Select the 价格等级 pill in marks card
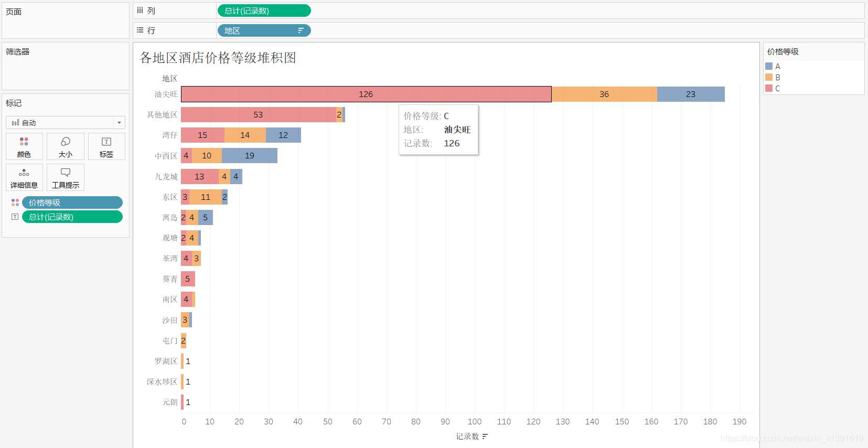Screen dimensions: 868x448 72,202
